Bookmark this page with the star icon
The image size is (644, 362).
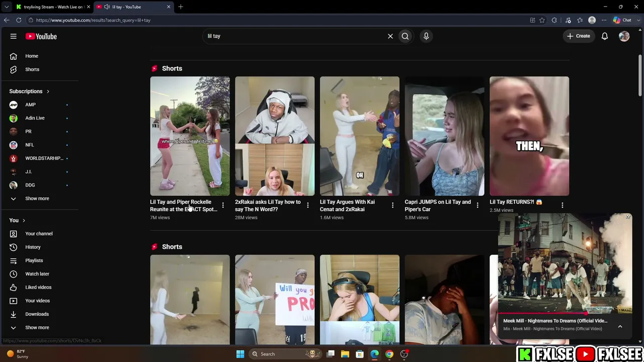[x=542, y=20]
